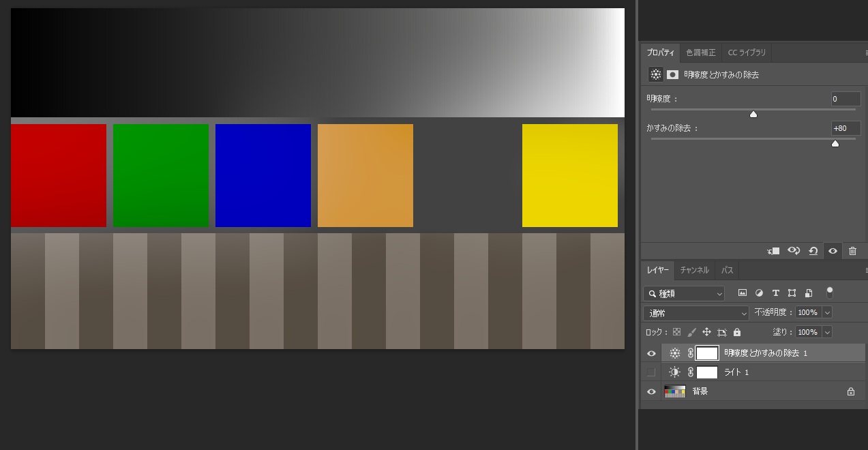The image size is (868, 450).
Task: Click the かすみの除去 label in Properties
Action: [x=673, y=128]
